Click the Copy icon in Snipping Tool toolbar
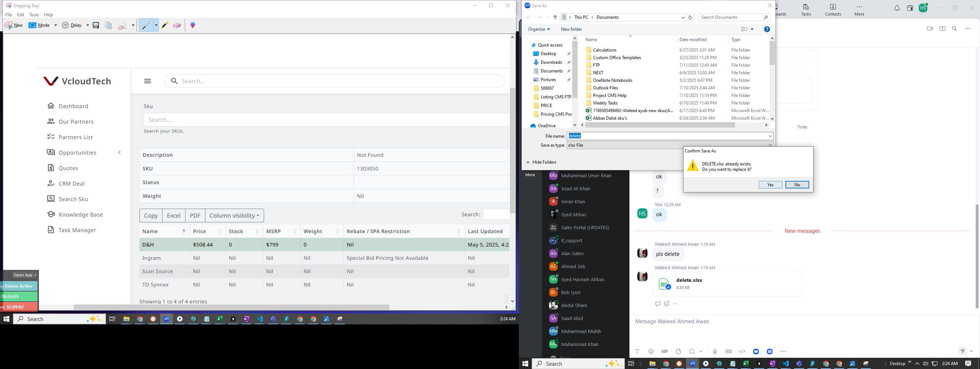The height and width of the screenshot is (369, 980). point(108,25)
